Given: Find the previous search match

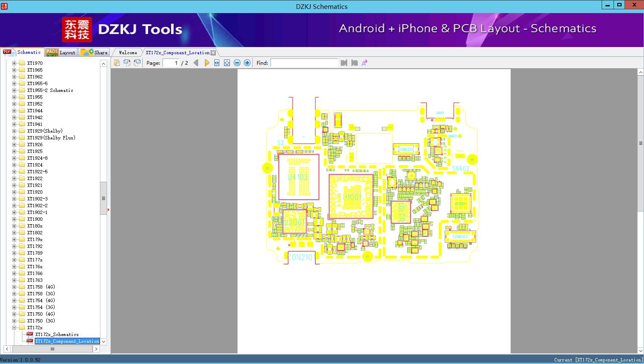Looking at the screenshot, I should (344, 63).
